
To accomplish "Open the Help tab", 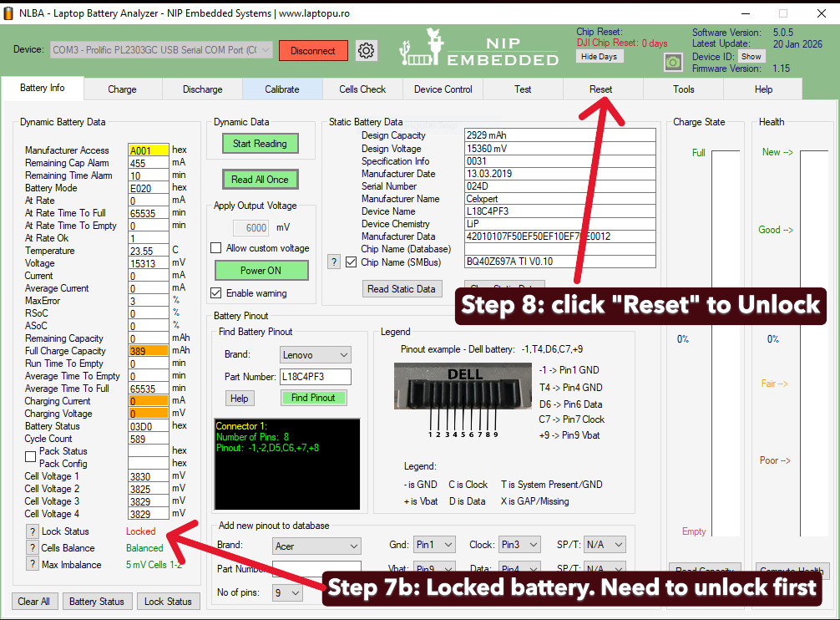I will (763, 89).
